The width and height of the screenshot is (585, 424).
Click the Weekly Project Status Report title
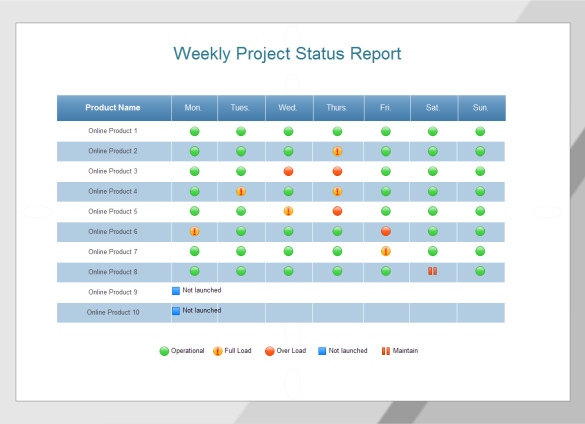tap(287, 54)
